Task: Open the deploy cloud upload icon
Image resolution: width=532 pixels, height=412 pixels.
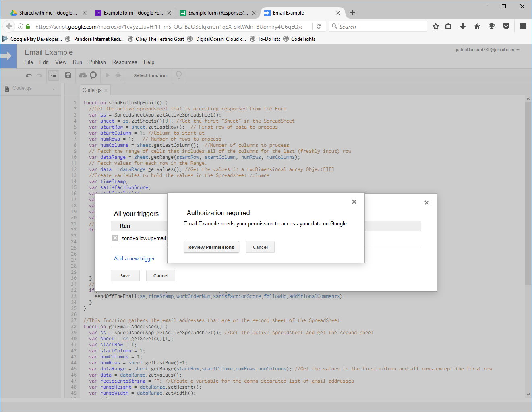Action: click(x=83, y=75)
